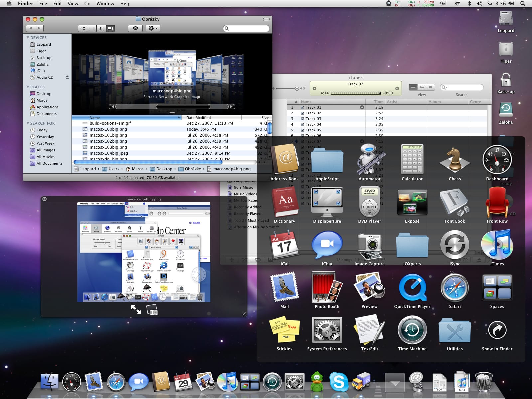Image resolution: width=532 pixels, height=399 pixels.
Task: Click Desktop in the Finder path bar
Action: 161,169
